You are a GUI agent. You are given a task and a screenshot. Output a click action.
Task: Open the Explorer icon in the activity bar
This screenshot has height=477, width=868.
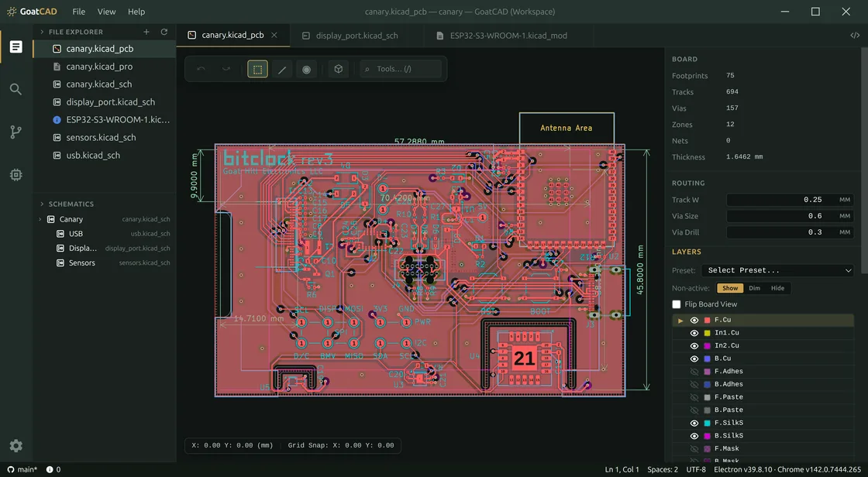(16, 47)
